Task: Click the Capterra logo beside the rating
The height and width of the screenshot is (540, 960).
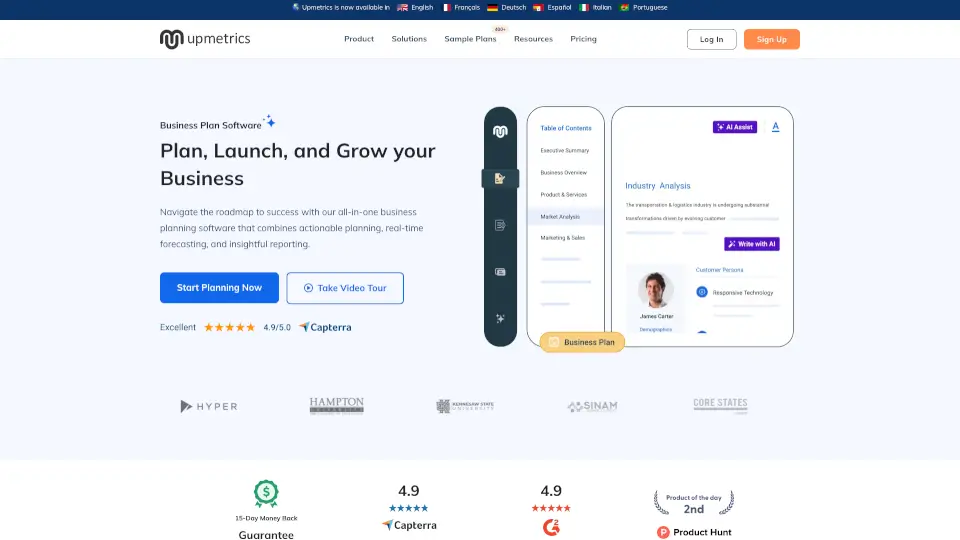Action: click(x=325, y=327)
